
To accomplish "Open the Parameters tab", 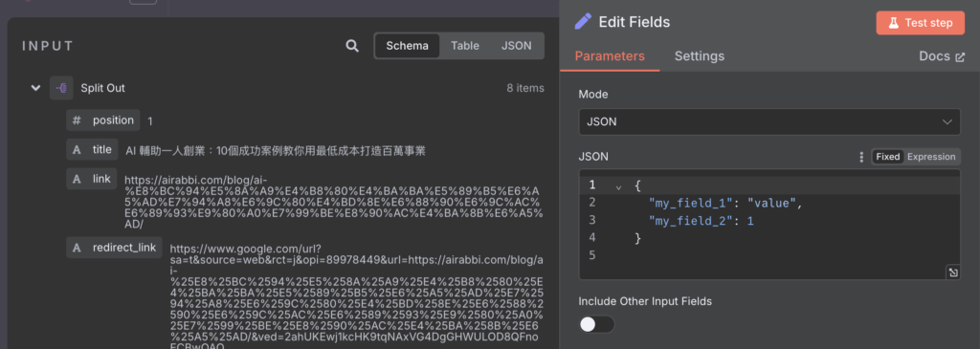I will point(610,56).
